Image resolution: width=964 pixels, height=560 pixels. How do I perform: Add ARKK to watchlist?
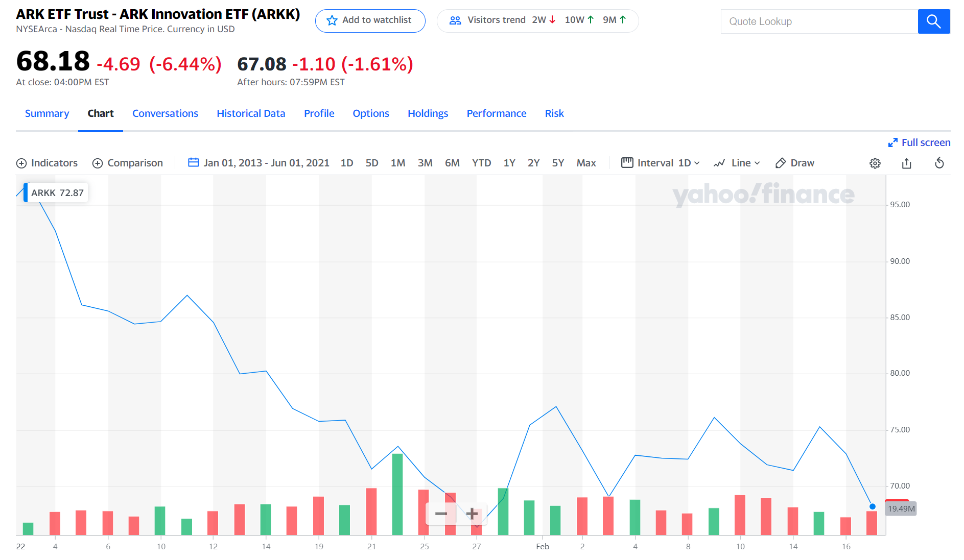370,20
